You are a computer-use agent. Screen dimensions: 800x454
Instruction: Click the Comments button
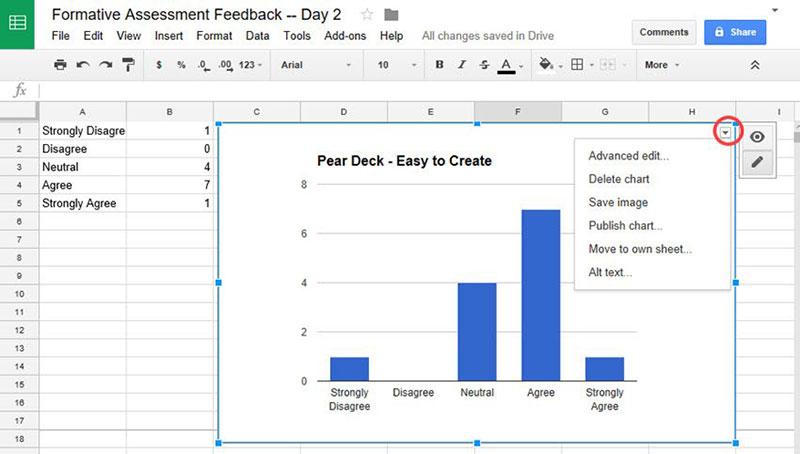[x=664, y=32]
